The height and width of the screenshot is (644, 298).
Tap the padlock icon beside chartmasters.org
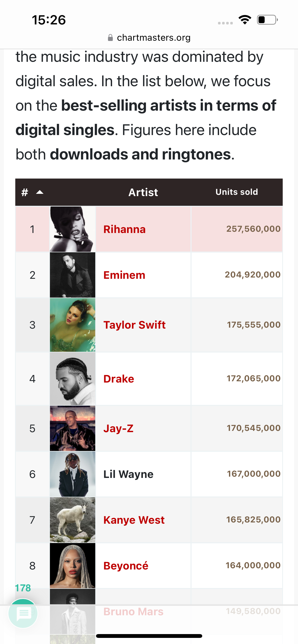click(x=110, y=38)
